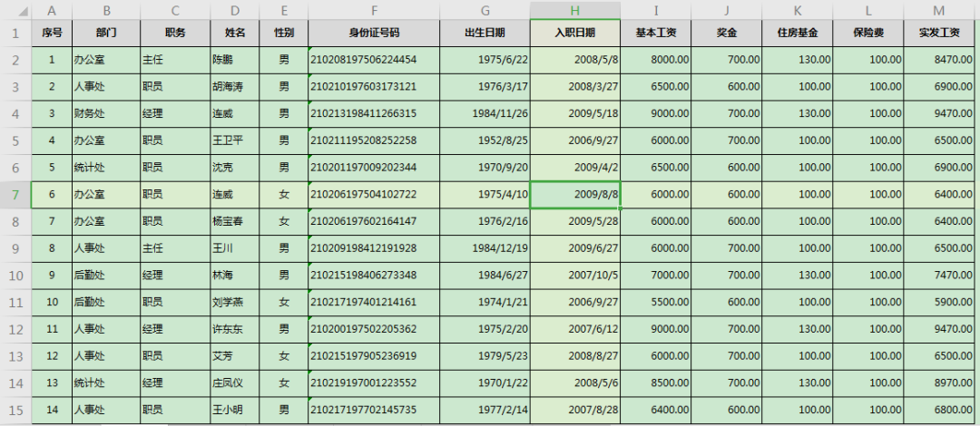This screenshot has height=426, width=980.
Task: Click the 出生日期 header cell
Action: tap(485, 34)
